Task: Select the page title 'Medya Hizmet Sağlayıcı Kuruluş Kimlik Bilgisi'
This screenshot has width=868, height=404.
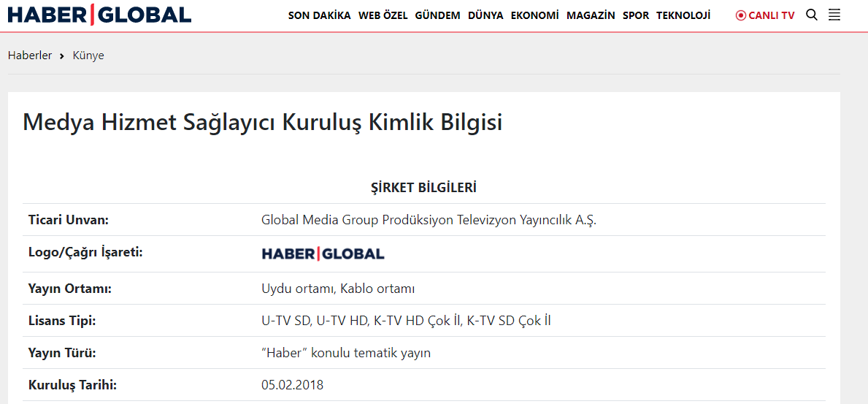Action: (x=262, y=123)
